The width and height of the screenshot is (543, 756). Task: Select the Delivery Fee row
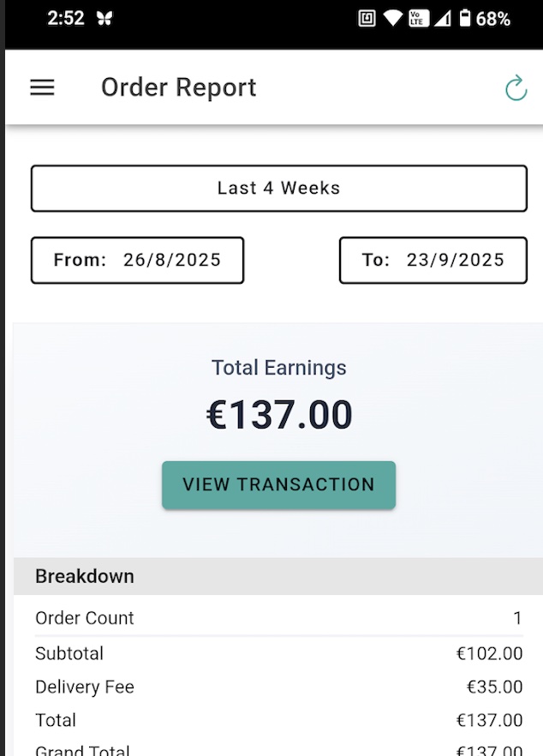click(x=278, y=687)
